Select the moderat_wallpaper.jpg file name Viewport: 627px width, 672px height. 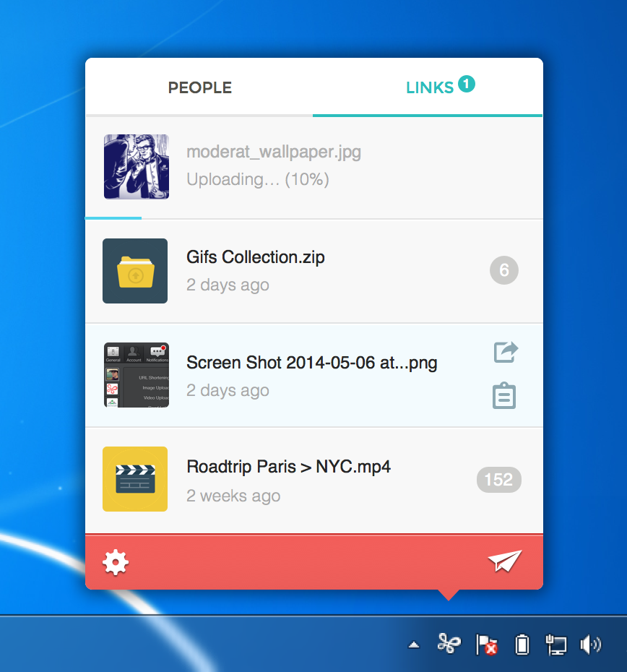coord(274,152)
